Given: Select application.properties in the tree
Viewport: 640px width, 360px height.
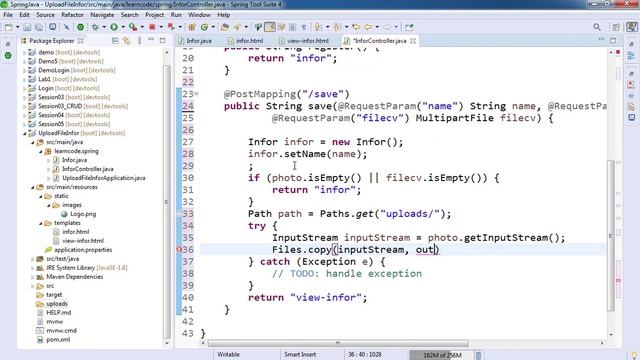Looking at the screenshot, I should click(83, 250).
